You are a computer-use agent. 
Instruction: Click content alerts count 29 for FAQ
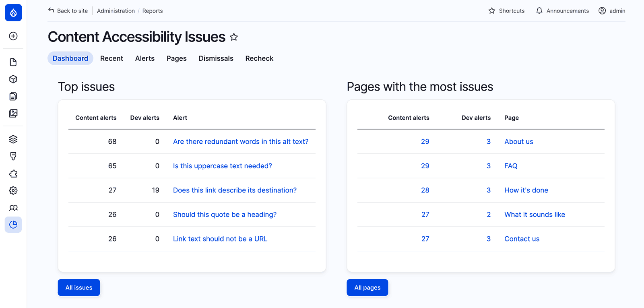tap(425, 166)
